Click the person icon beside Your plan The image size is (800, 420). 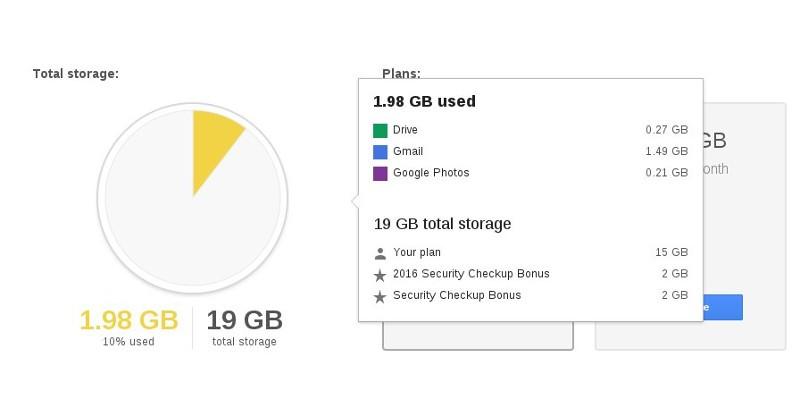click(380, 253)
